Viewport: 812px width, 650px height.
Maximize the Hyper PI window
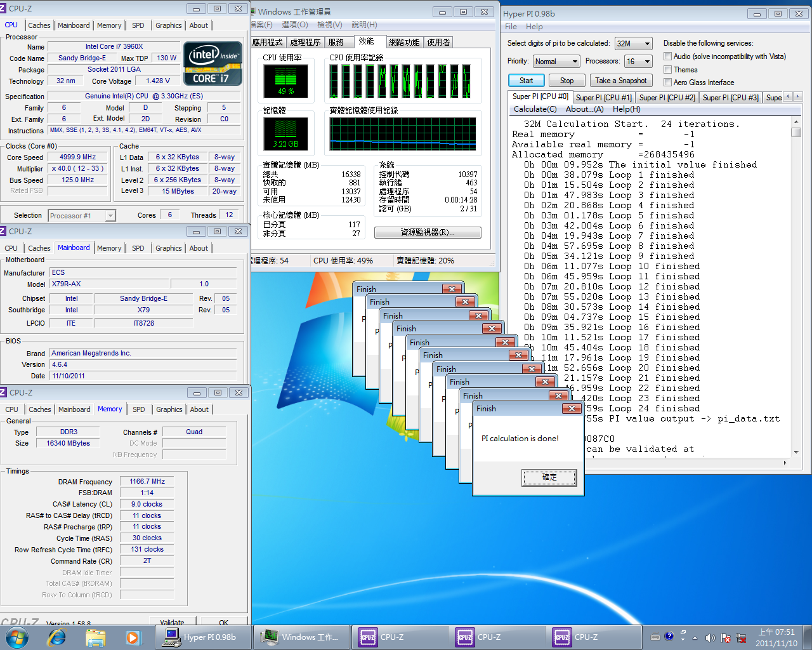click(778, 13)
